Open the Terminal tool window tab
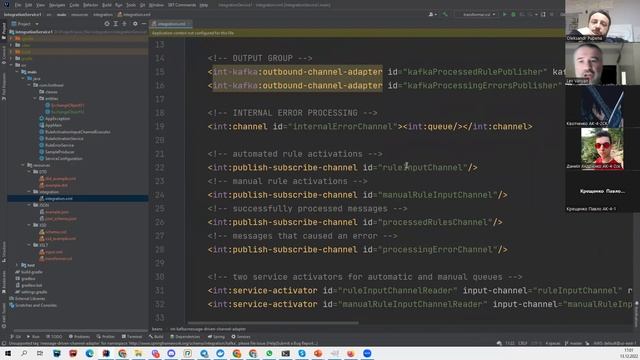 pos(131,337)
